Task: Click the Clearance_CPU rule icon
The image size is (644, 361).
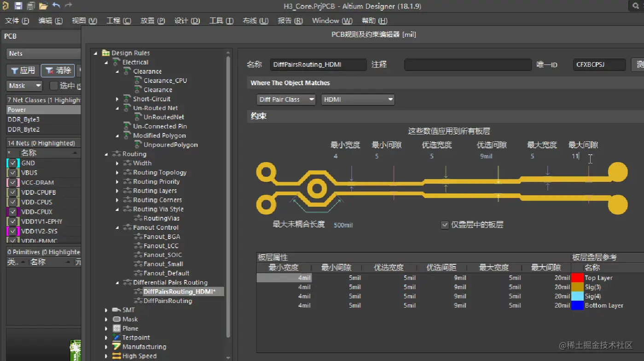Action: click(138, 81)
